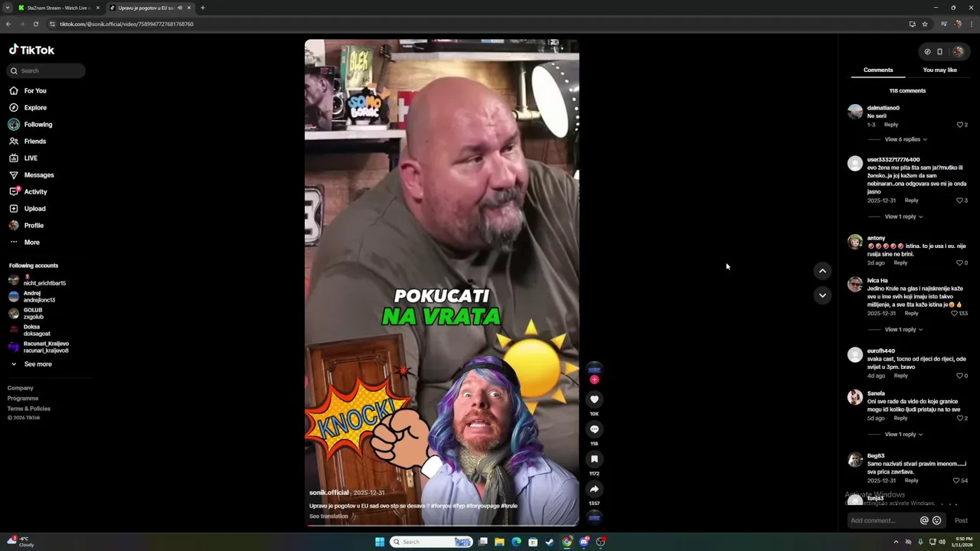The height and width of the screenshot is (551, 980).
Task: Click the phone app icon in top-right
Action: pyautogui.click(x=939, y=52)
